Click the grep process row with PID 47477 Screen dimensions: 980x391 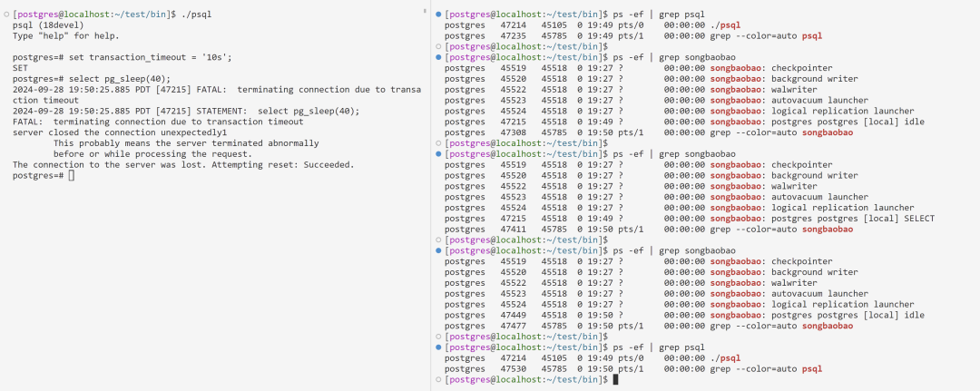tap(649, 326)
